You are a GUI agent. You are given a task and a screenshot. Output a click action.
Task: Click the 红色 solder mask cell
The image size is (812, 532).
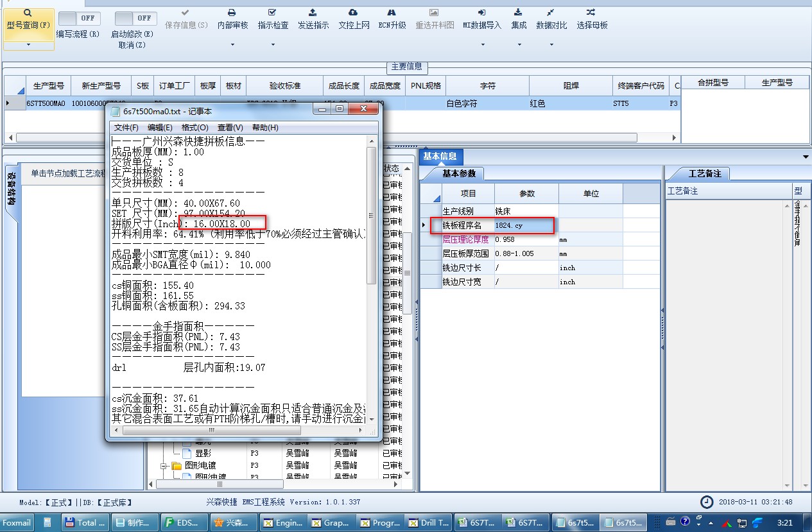click(x=571, y=103)
